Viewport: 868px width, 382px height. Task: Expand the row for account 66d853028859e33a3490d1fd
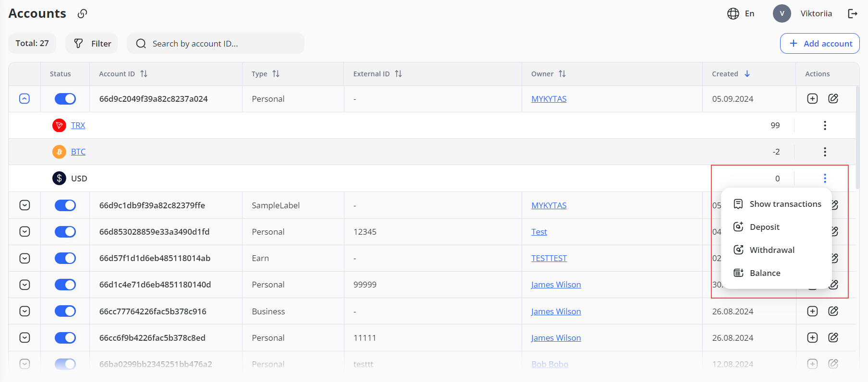click(24, 232)
